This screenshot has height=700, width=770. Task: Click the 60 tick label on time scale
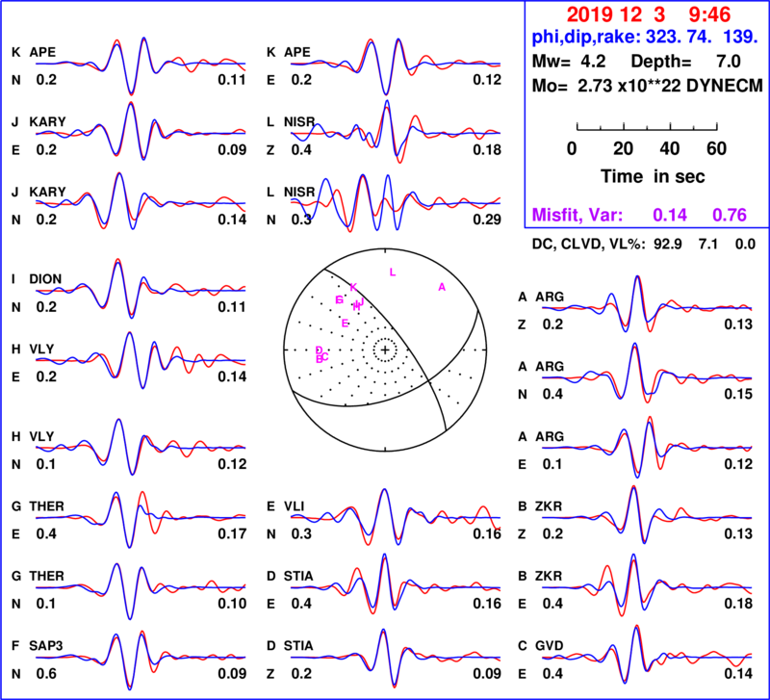[716, 148]
